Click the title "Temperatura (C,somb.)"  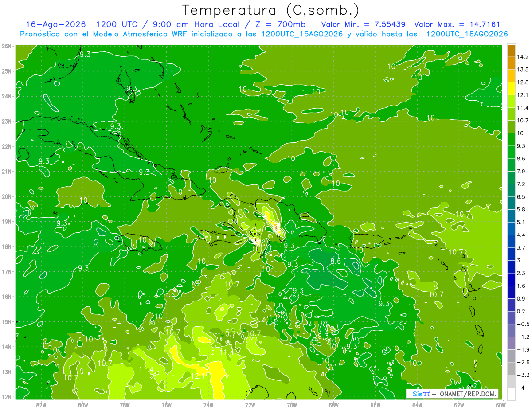pos(271,10)
